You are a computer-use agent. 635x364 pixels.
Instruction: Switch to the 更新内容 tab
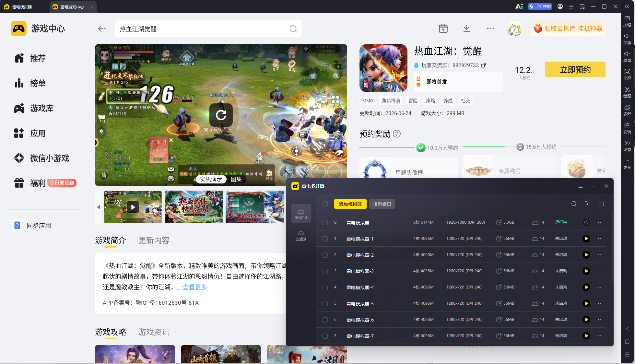coord(154,240)
